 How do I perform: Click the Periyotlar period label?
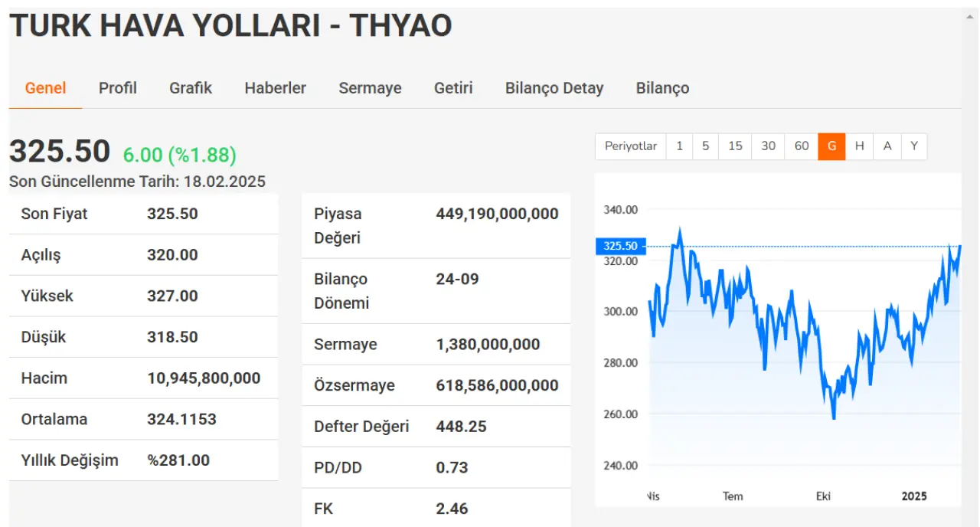point(630,146)
